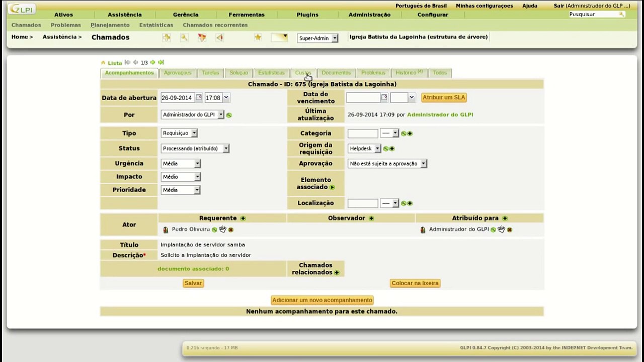Open the Impacto dropdown
The height and width of the screenshot is (362, 644).
pyautogui.click(x=181, y=176)
